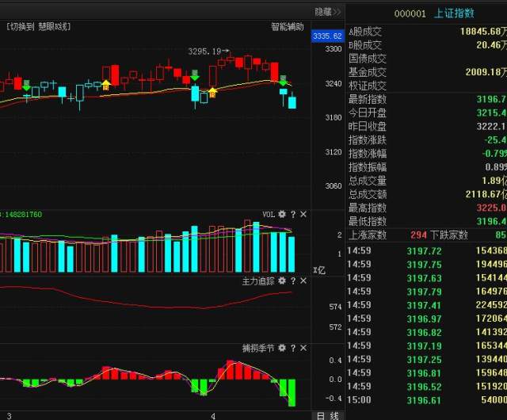Click the 3335.62 price axis label
The image size is (507, 420).
pyautogui.click(x=326, y=36)
